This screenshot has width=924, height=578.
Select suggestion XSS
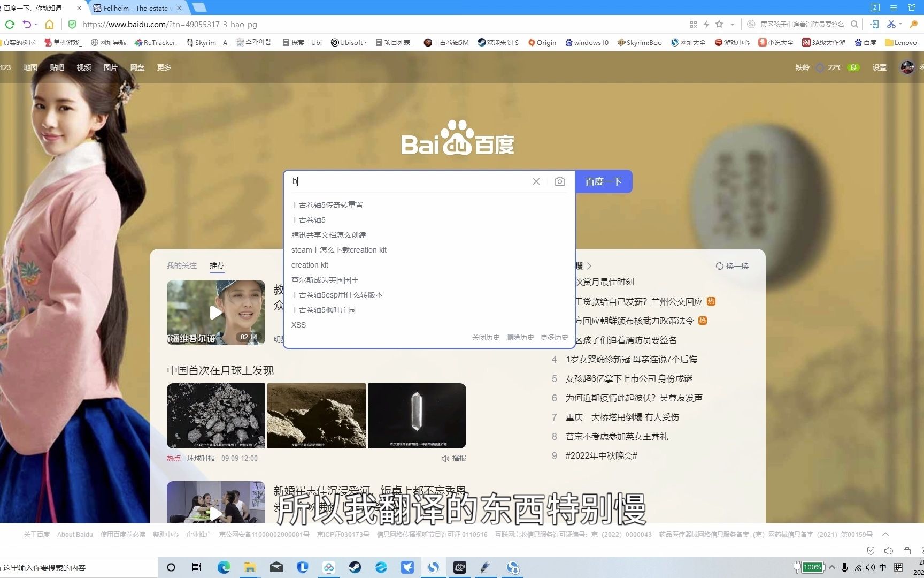298,325
